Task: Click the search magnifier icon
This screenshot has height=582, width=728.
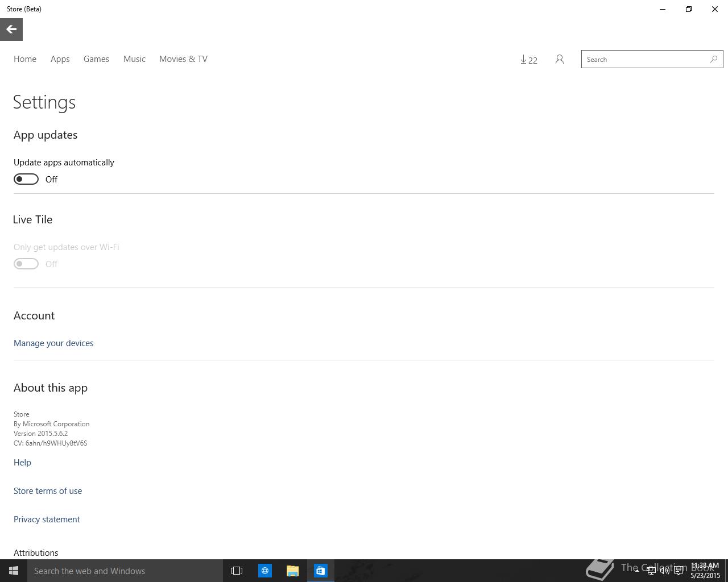Action: [x=714, y=59]
